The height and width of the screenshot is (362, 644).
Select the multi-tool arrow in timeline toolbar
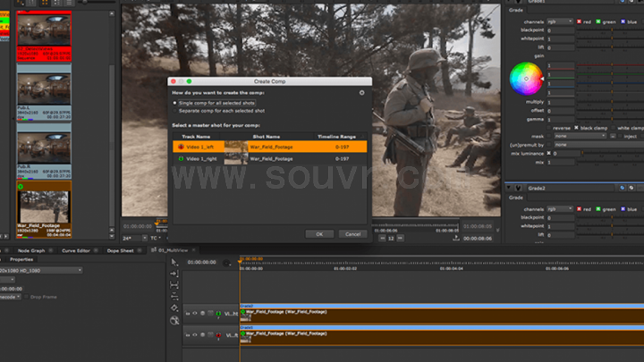174,262
